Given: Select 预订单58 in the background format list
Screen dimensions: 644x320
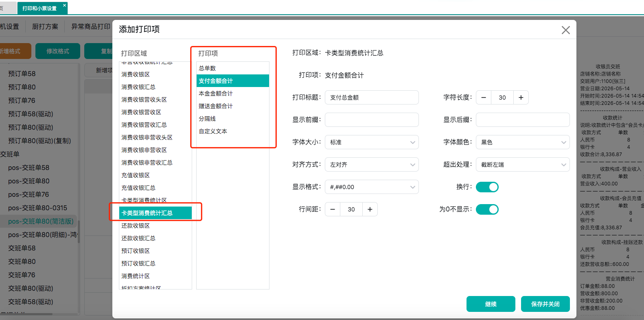Looking at the screenshot, I should [22, 74].
